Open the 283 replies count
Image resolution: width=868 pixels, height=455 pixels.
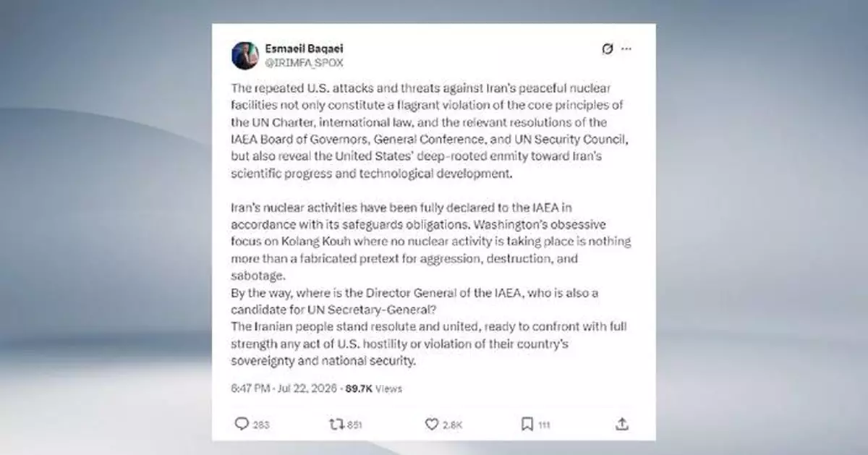[x=261, y=425]
